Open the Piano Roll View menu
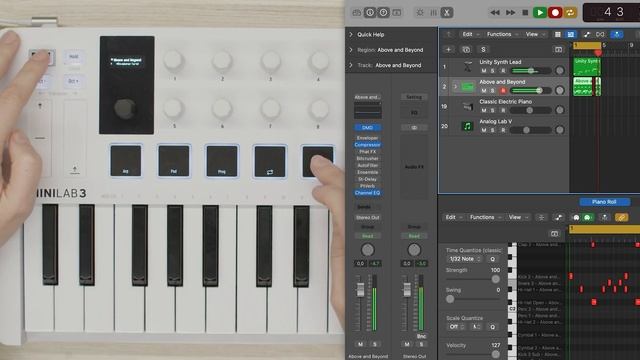640x360 pixels. [x=518, y=218]
